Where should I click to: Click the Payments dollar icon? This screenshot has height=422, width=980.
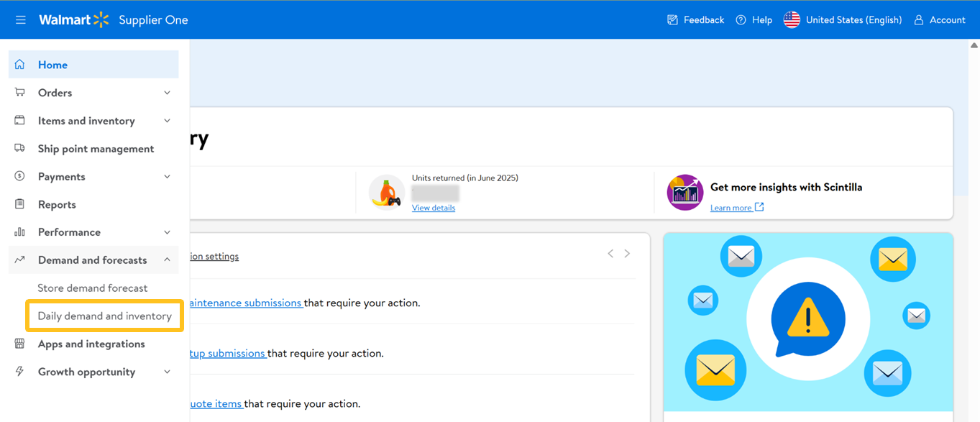click(19, 176)
